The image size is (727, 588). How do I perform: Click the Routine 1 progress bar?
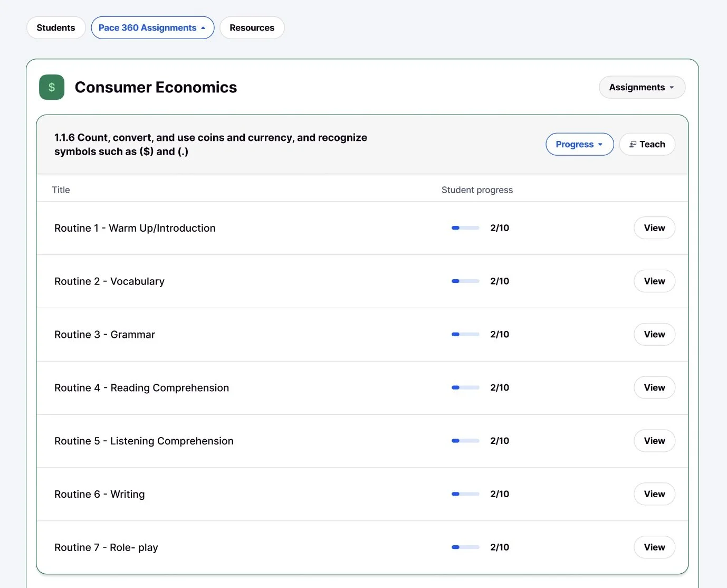pos(465,228)
